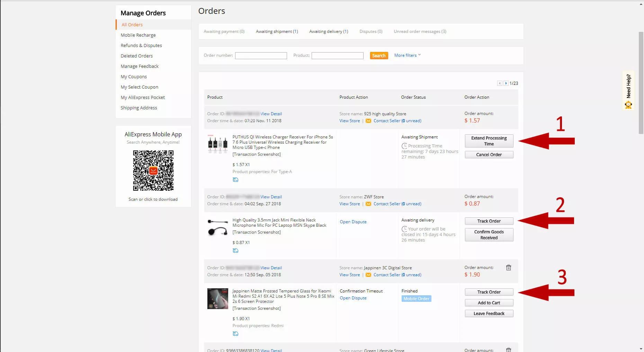The image size is (644, 352).
Task: Open My Select Coupon
Action: pyautogui.click(x=140, y=87)
